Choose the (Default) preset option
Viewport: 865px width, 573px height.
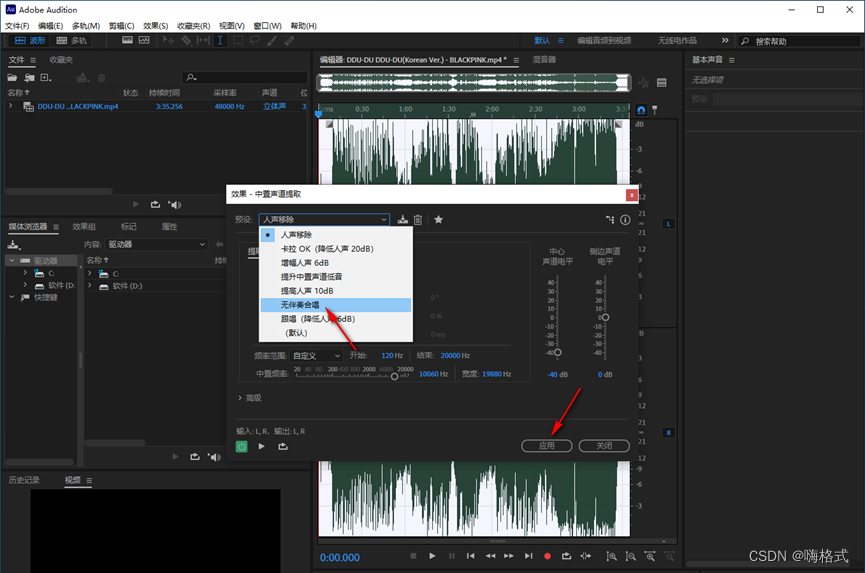tap(335, 333)
